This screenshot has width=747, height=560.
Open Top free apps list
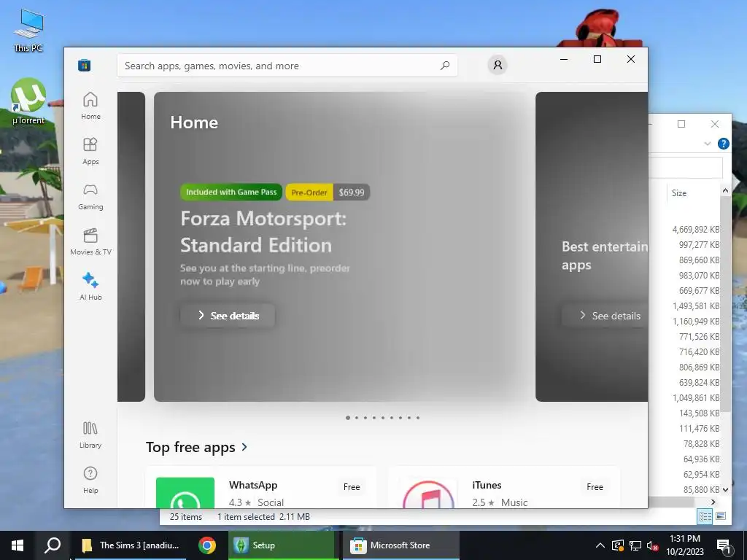pos(196,447)
